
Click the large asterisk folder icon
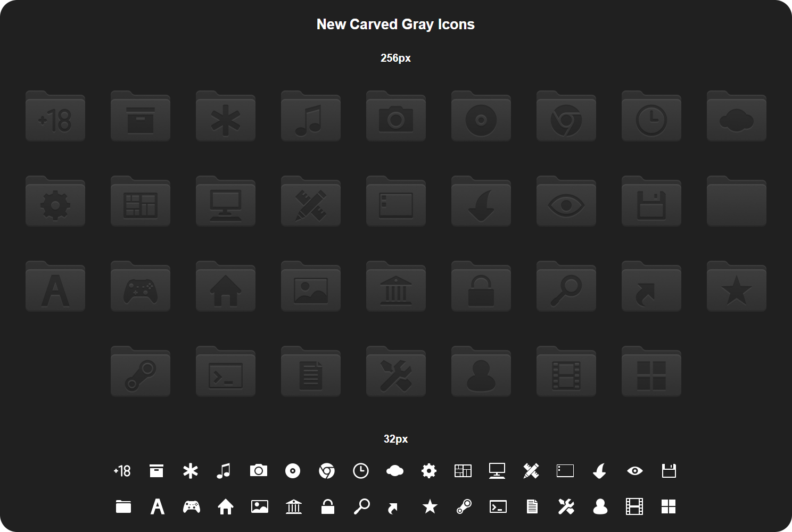(226, 115)
